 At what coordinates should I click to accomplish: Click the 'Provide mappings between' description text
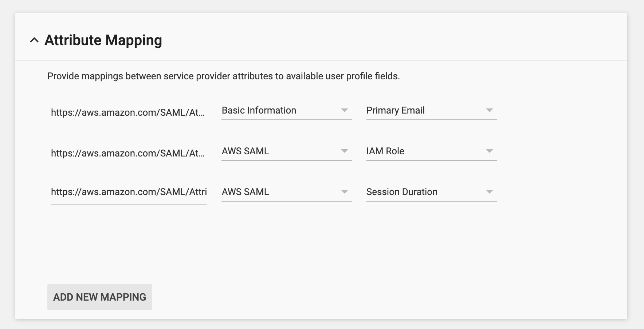click(x=224, y=76)
